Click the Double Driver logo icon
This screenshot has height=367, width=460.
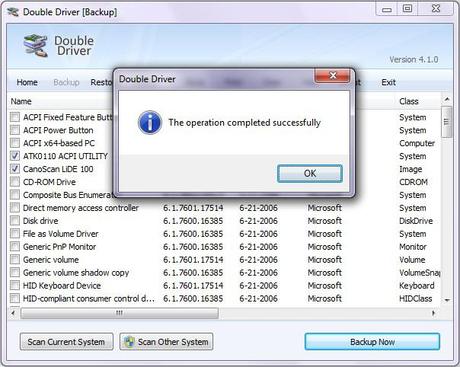(x=36, y=45)
